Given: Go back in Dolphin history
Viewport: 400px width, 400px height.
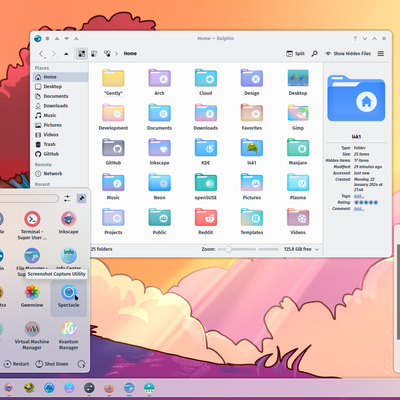Looking at the screenshot, I should click(x=41, y=54).
